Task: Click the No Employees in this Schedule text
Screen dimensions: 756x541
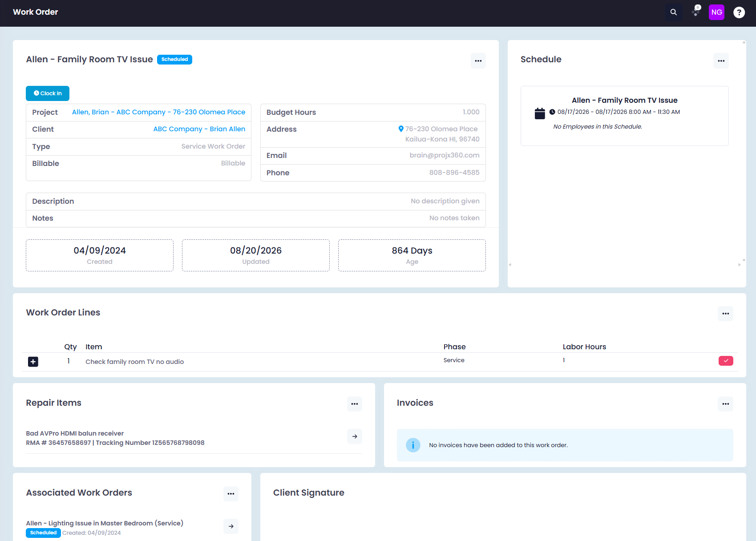Action: click(598, 127)
